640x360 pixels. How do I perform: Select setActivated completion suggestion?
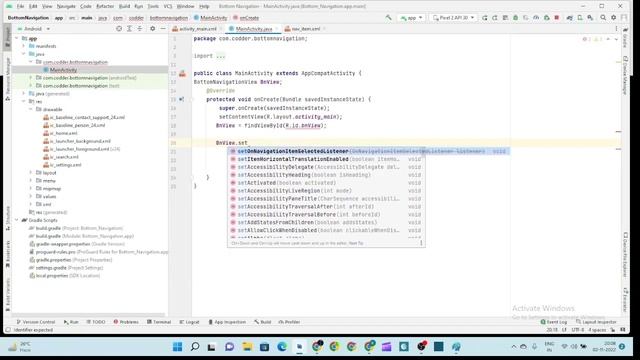(326, 183)
